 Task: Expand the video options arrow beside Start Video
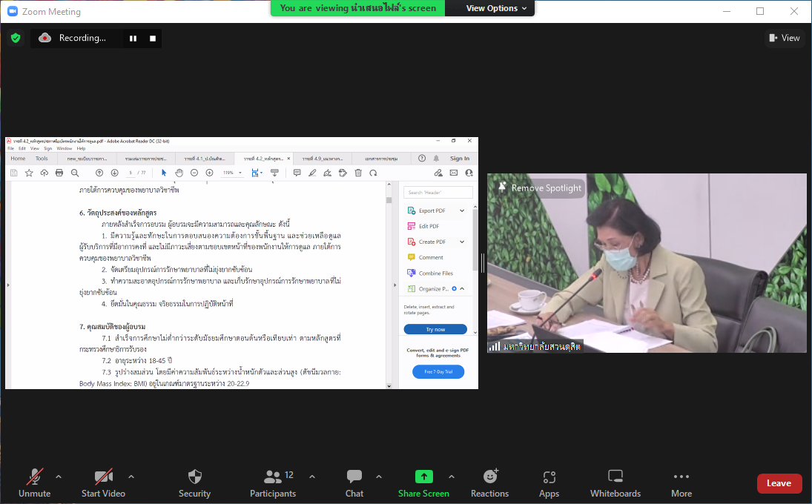(x=131, y=477)
